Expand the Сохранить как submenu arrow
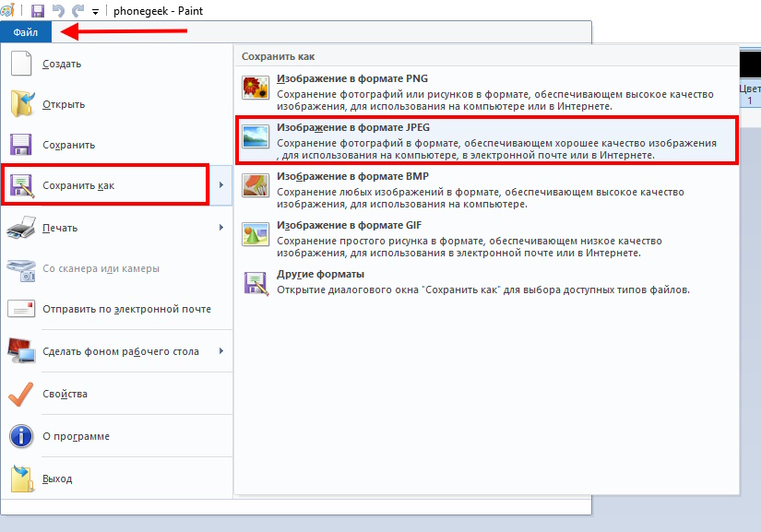 pyautogui.click(x=221, y=185)
